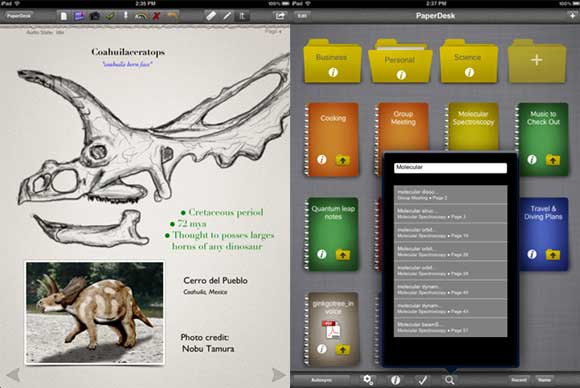Add a new folder with the plus folder

coord(537,61)
